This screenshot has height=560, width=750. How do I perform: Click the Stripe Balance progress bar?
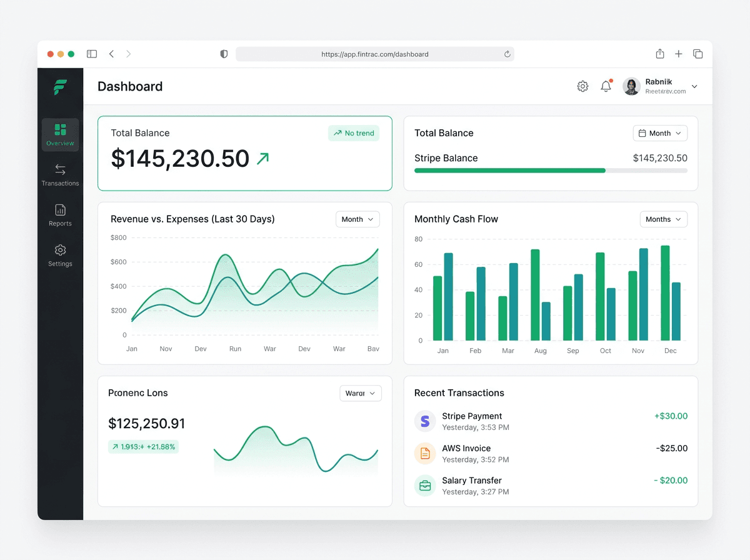(551, 171)
